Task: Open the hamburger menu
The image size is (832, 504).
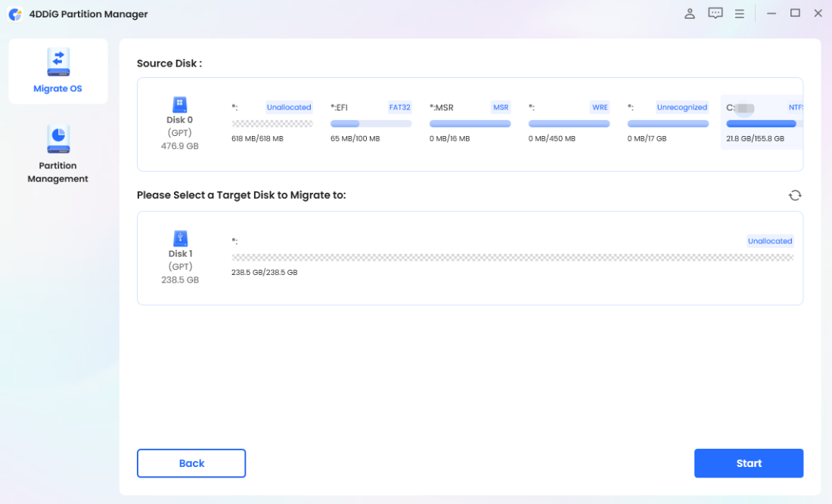Action: (739, 14)
